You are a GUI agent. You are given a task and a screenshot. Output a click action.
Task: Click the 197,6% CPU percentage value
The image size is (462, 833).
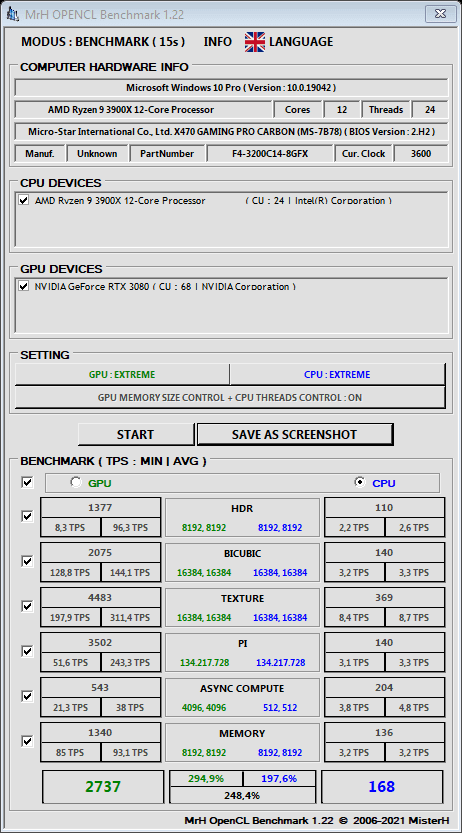click(x=279, y=778)
